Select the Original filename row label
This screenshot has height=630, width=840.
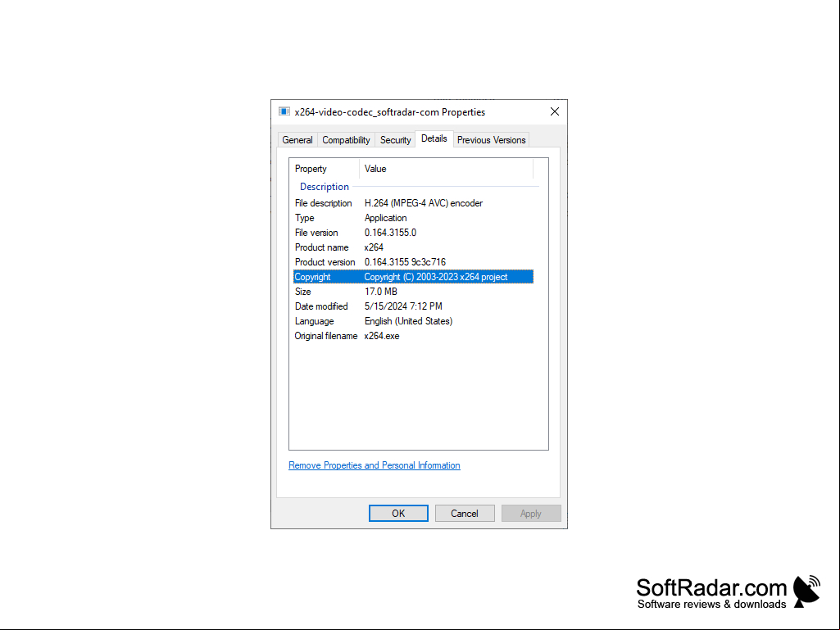(x=325, y=336)
